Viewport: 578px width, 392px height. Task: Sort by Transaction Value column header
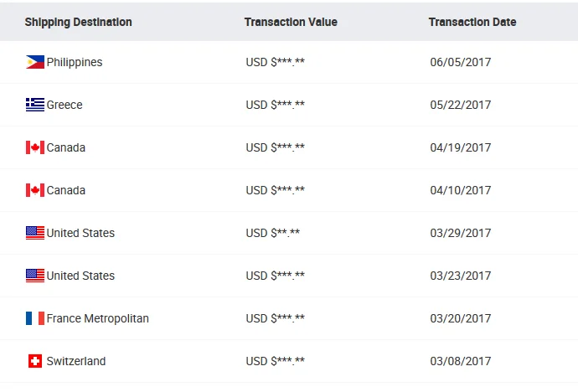[291, 22]
